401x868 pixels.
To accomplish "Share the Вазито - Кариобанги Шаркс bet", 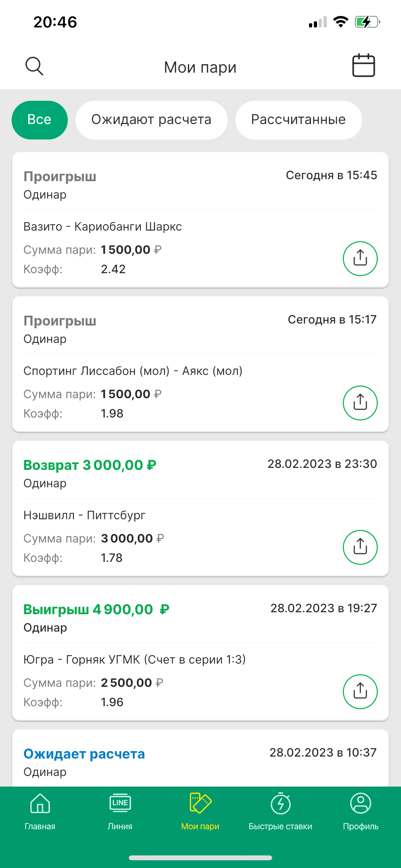I will (360, 258).
